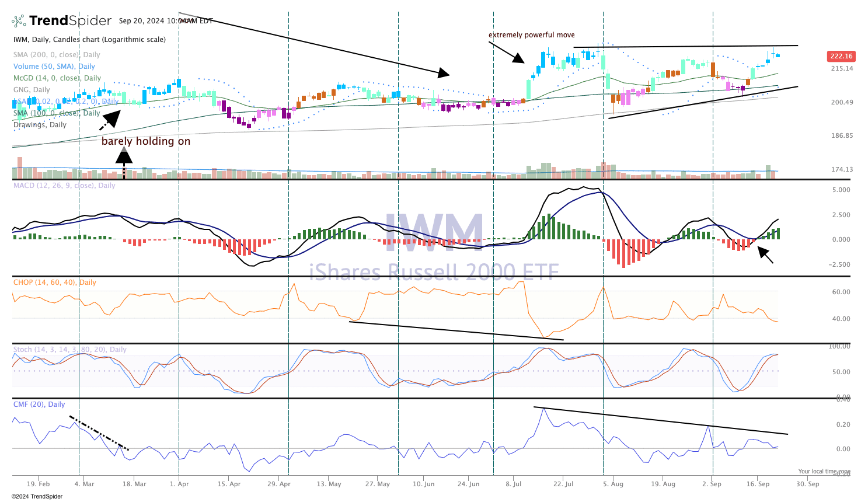
Task: Select the 'IWM, Daily, Candles chart' title
Action: tap(89, 40)
